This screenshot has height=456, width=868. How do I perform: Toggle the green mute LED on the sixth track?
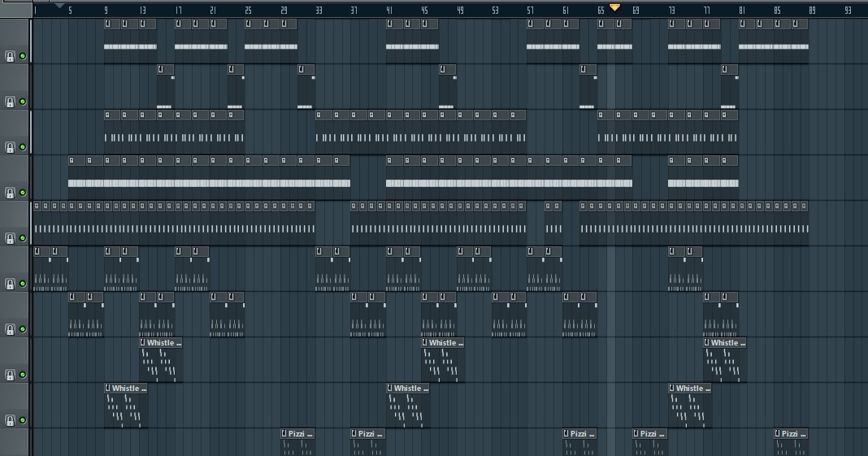[x=23, y=284]
